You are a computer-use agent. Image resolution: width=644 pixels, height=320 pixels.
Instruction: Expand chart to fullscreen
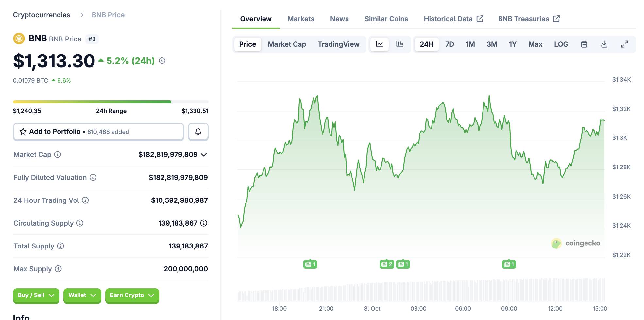624,44
